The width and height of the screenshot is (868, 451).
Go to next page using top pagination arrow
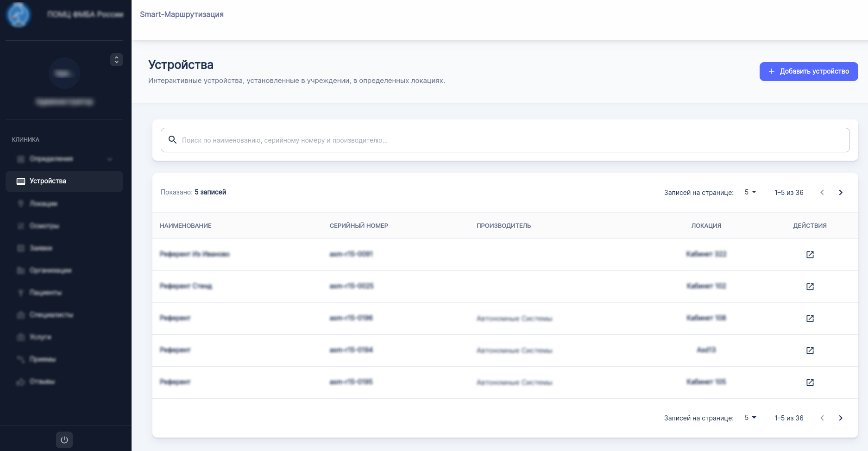pyautogui.click(x=841, y=193)
